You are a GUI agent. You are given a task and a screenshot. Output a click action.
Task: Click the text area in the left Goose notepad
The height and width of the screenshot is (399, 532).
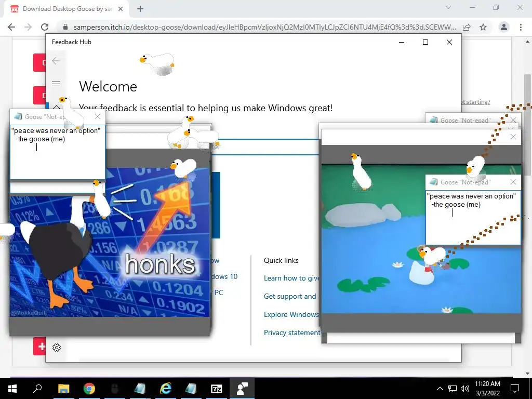57,152
